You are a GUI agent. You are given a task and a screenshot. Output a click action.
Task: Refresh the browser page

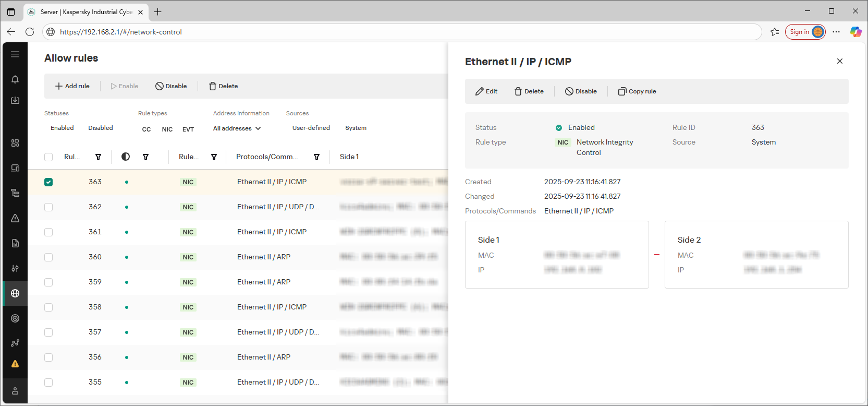point(30,32)
